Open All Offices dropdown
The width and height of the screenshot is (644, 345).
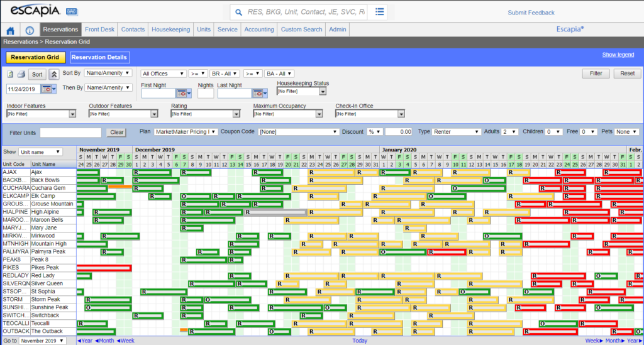(163, 74)
